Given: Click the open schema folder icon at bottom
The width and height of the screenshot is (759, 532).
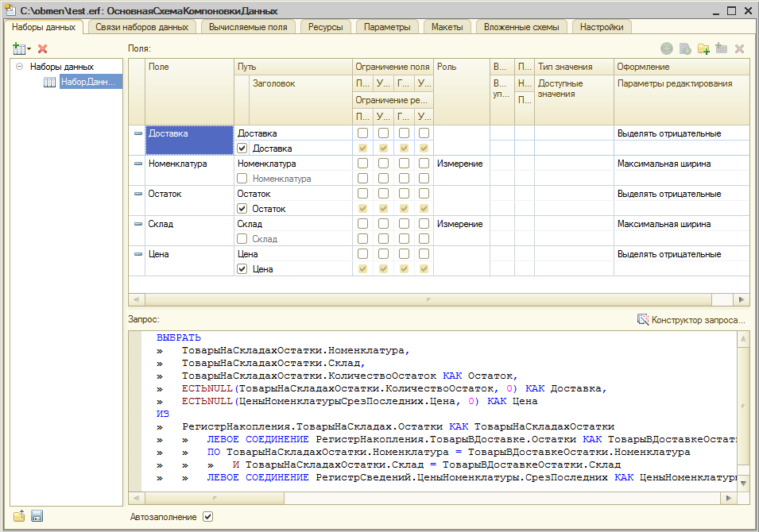Looking at the screenshot, I should pyautogui.click(x=19, y=516).
